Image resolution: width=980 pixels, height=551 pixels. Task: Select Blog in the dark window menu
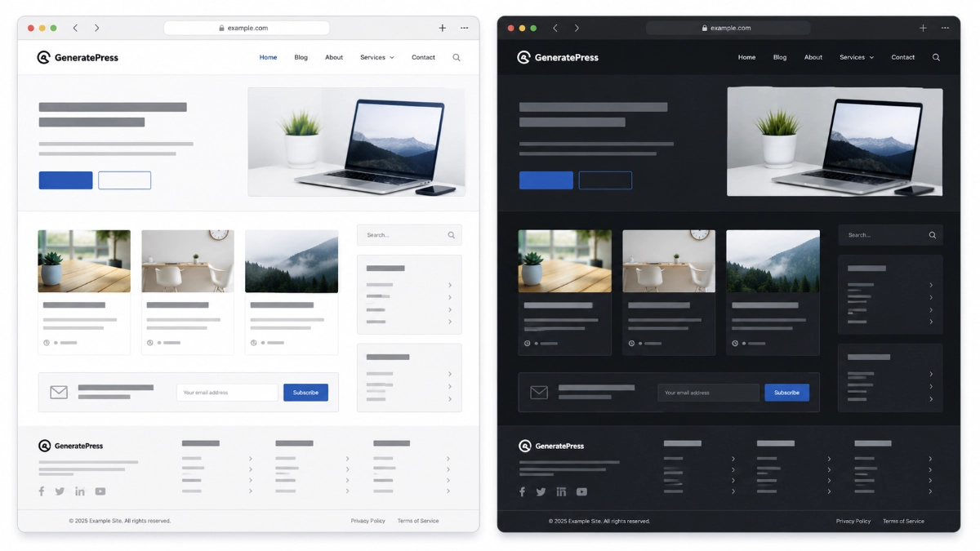[780, 57]
